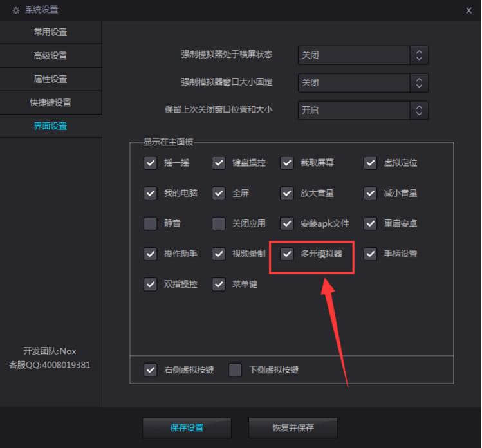Switch to 高级设置 tab
The image size is (482, 448).
tap(50, 55)
